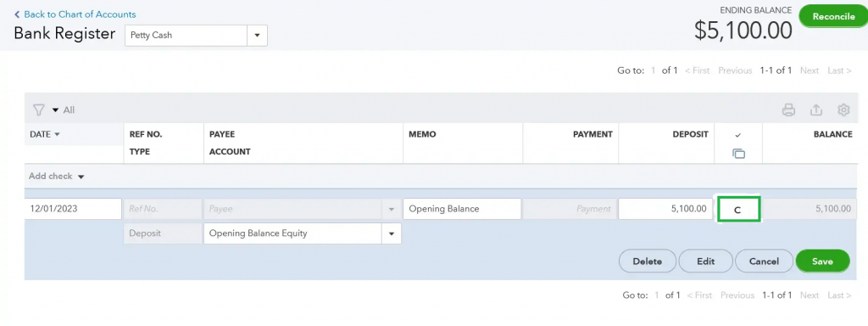Click top pagination Previous link

735,70
